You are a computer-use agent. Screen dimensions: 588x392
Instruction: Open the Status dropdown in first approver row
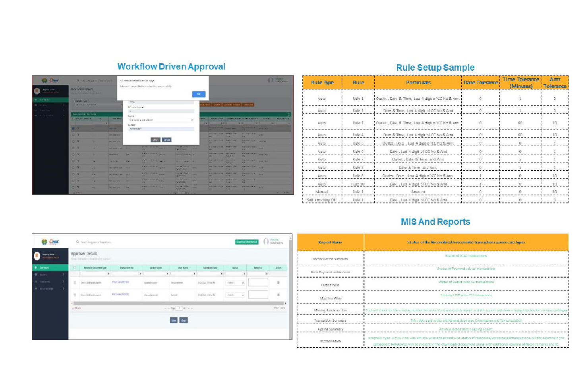coord(235,283)
